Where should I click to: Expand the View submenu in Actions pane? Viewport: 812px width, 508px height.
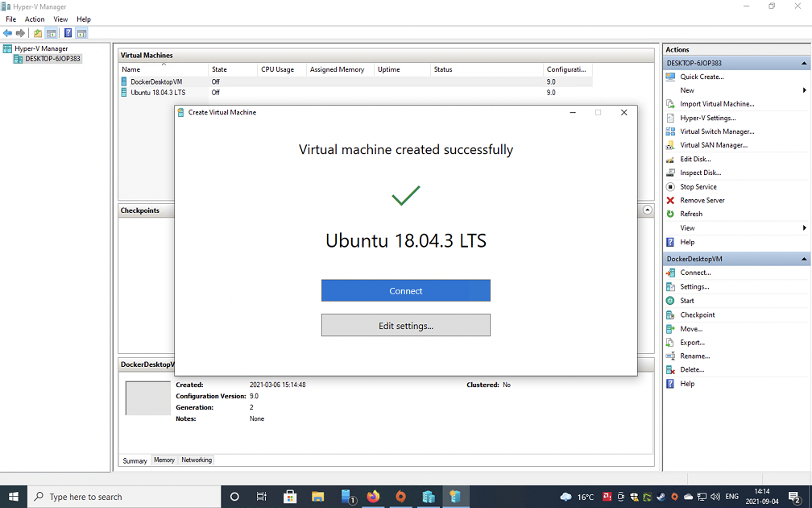tap(804, 228)
